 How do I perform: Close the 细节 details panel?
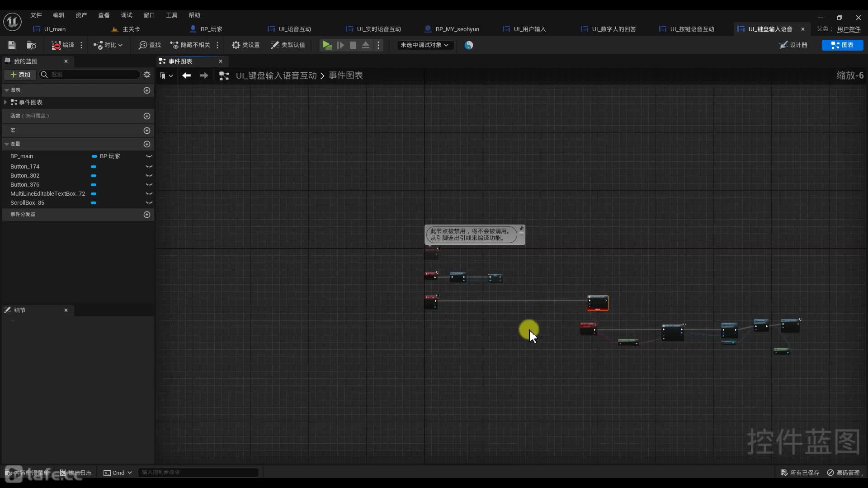pyautogui.click(x=66, y=310)
